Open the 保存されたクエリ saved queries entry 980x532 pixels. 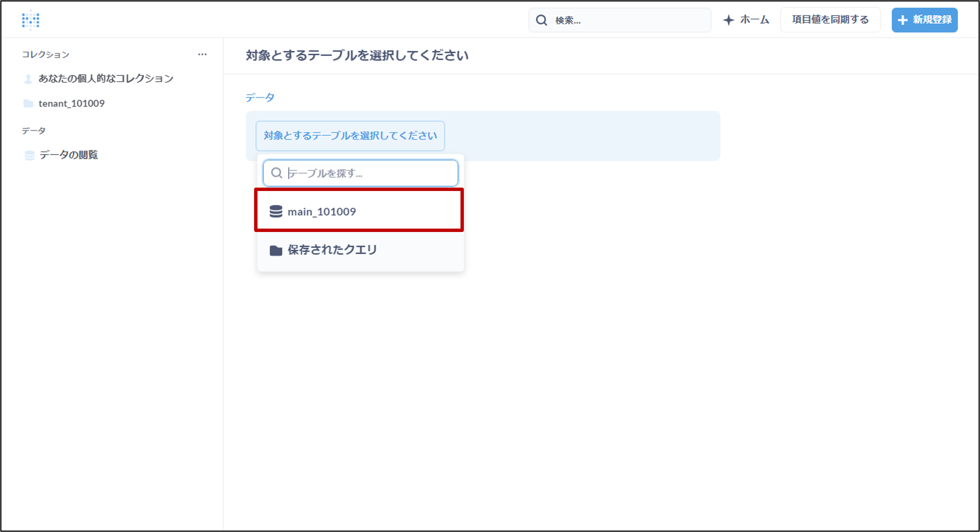click(x=332, y=250)
